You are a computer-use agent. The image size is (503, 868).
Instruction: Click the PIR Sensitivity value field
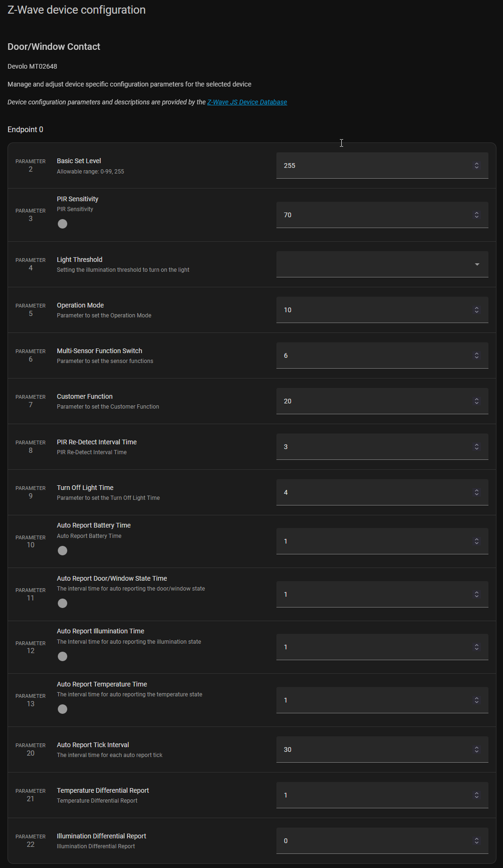pos(371,215)
